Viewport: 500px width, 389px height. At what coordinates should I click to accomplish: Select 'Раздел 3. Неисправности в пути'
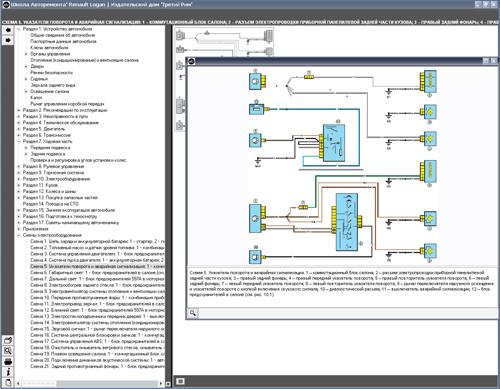tap(55, 116)
